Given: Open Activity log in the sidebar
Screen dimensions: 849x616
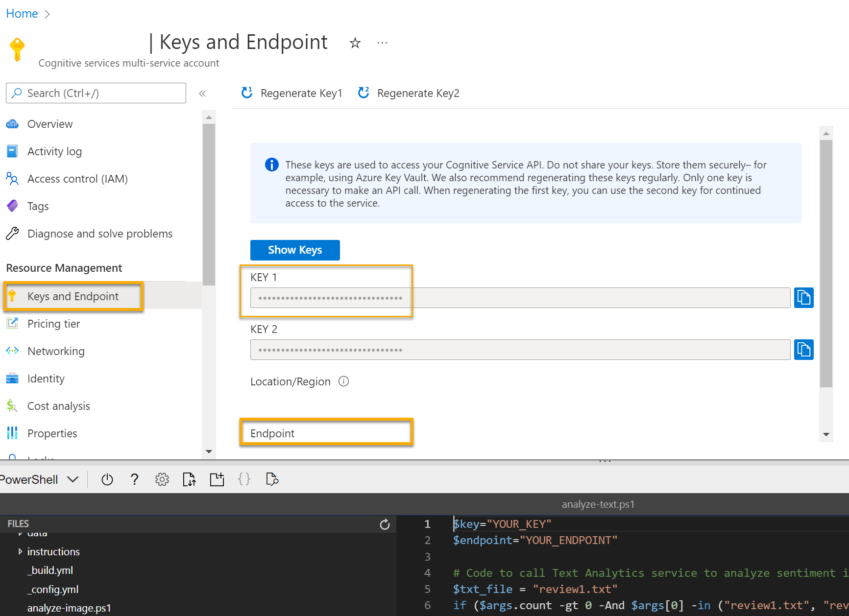Looking at the screenshot, I should pyautogui.click(x=54, y=151).
